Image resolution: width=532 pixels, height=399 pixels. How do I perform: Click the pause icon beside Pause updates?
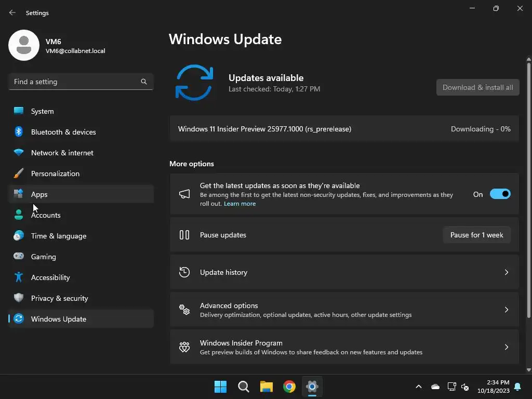tap(184, 235)
